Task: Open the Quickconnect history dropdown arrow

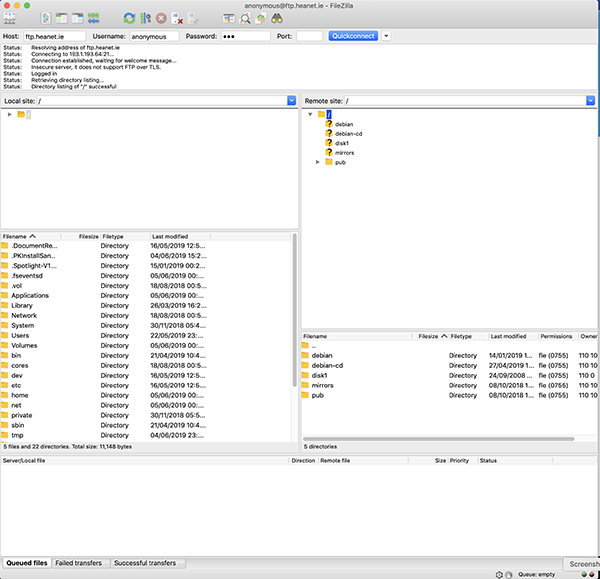Action: tap(386, 36)
